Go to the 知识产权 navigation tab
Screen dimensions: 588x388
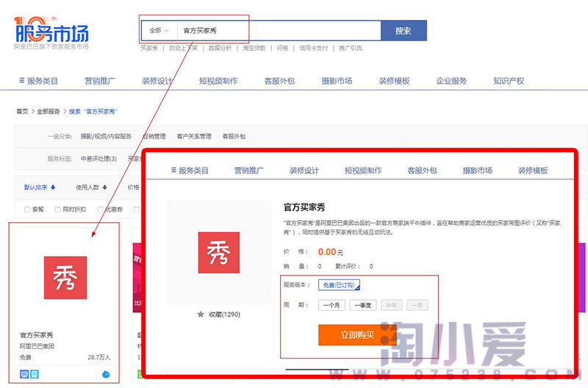pos(509,81)
